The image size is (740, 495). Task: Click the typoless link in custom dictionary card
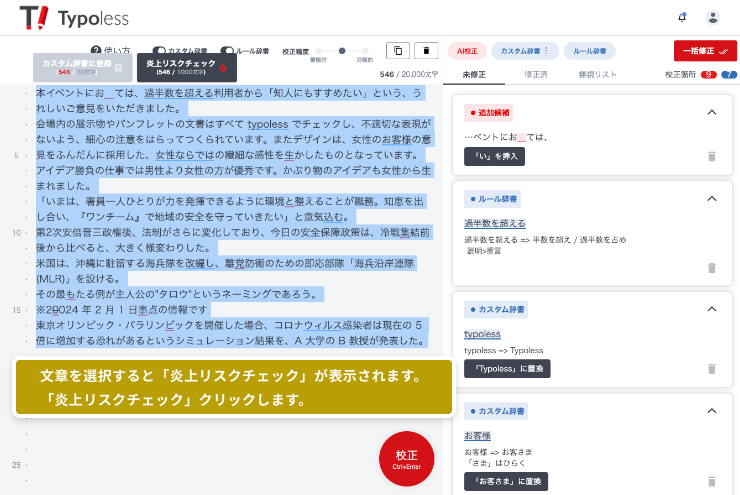click(x=482, y=334)
